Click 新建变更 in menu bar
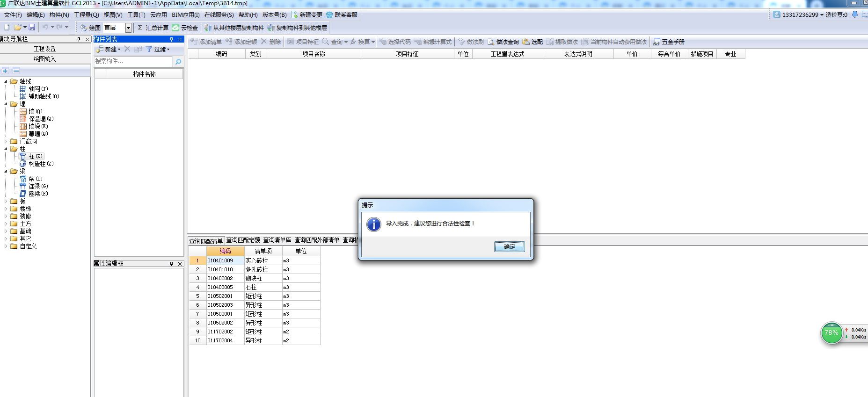 pos(307,15)
